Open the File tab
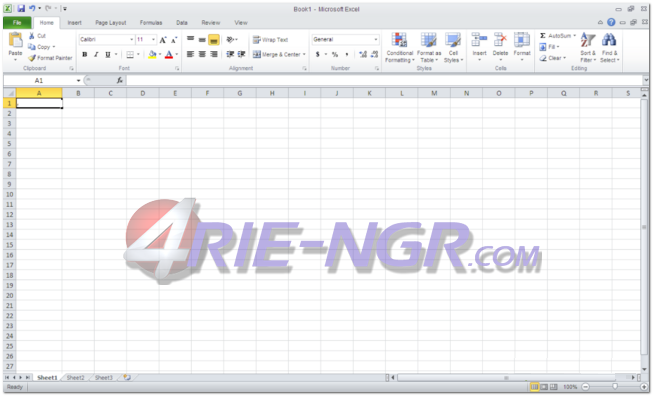The height and width of the screenshot is (396, 653). pyautogui.click(x=17, y=22)
